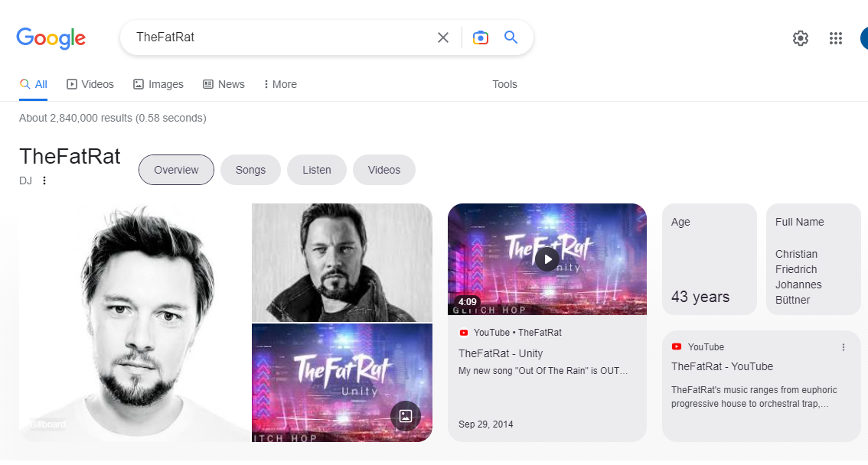Select the Listen chip
Viewport: 868px width, 465px height.
317,170
